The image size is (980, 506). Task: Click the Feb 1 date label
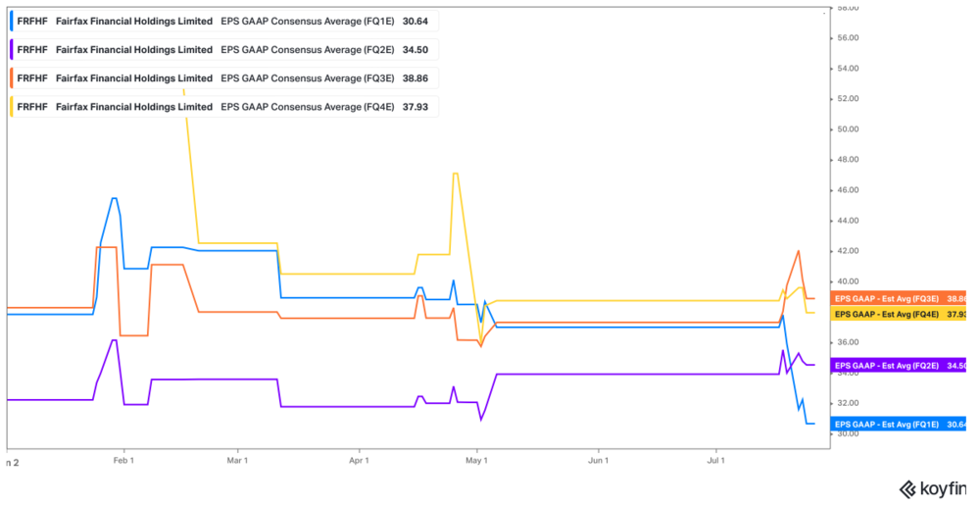point(123,460)
